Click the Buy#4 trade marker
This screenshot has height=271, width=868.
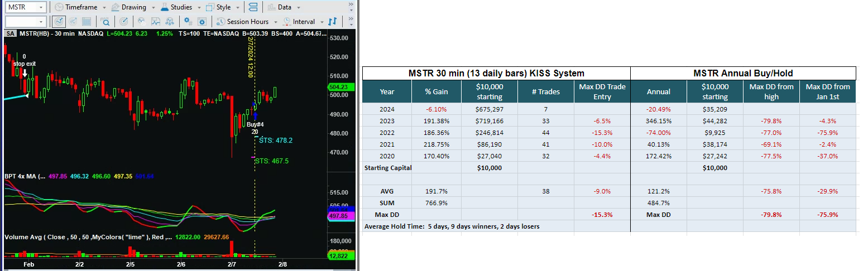(256, 124)
